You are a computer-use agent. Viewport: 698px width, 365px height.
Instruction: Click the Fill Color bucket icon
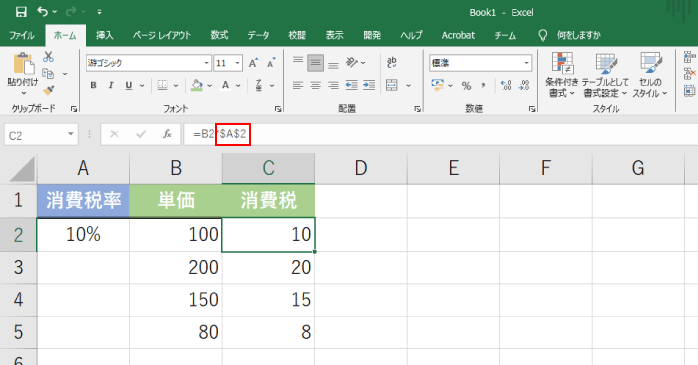197,85
